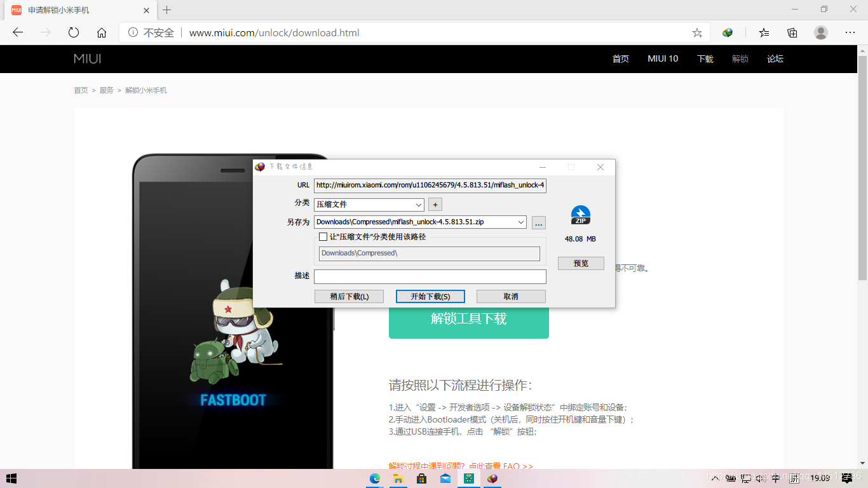View site security info icon
The image size is (868, 488).
tap(133, 32)
